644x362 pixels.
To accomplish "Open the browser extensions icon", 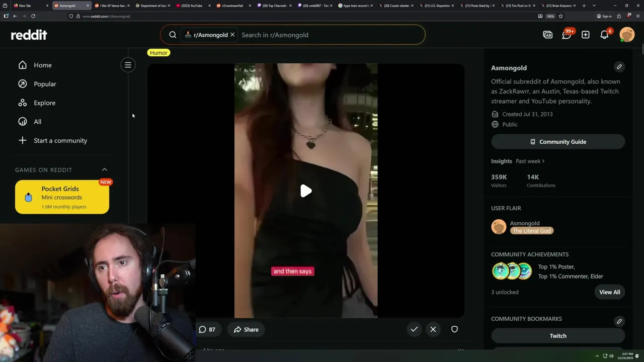I will coord(619,16).
